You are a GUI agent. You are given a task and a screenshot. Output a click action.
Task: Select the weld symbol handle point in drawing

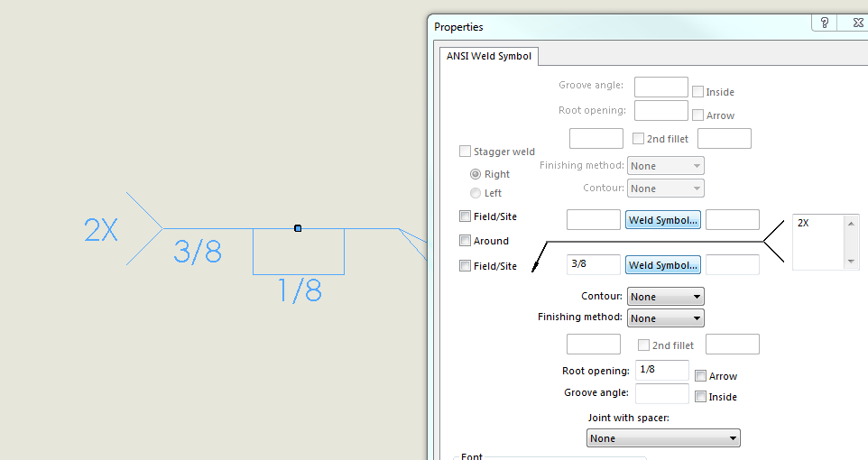coord(298,228)
